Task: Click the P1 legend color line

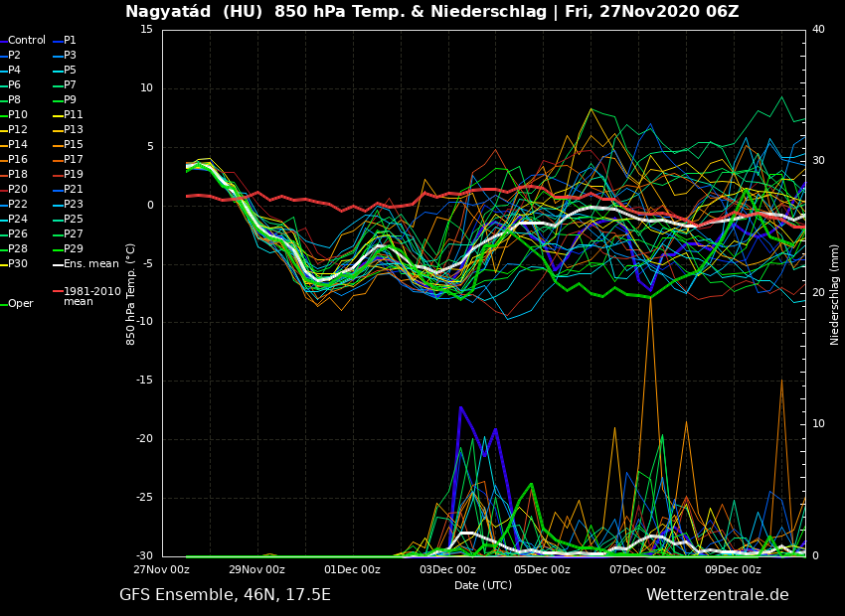Action: (x=57, y=41)
